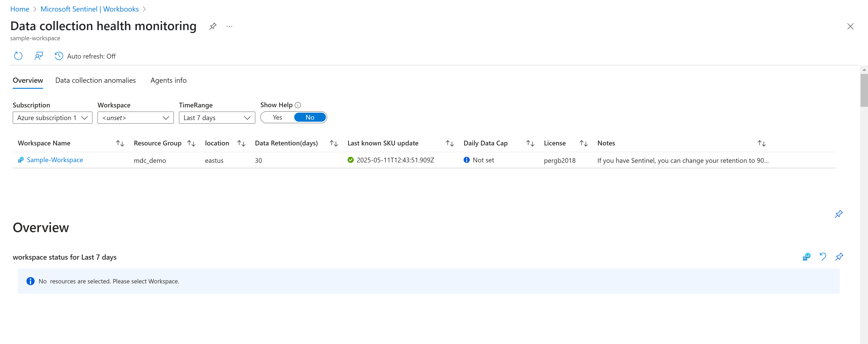
Task: Click Not set info icon
Action: [x=466, y=160]
